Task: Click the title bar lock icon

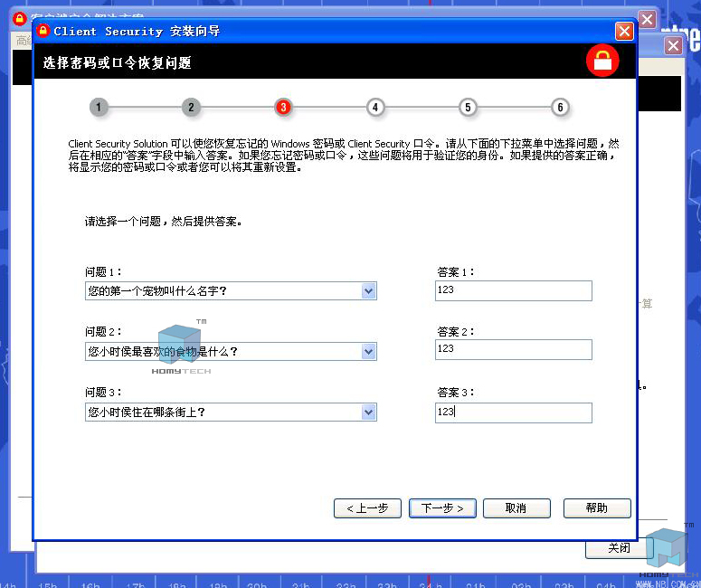Action: [43, 31]
